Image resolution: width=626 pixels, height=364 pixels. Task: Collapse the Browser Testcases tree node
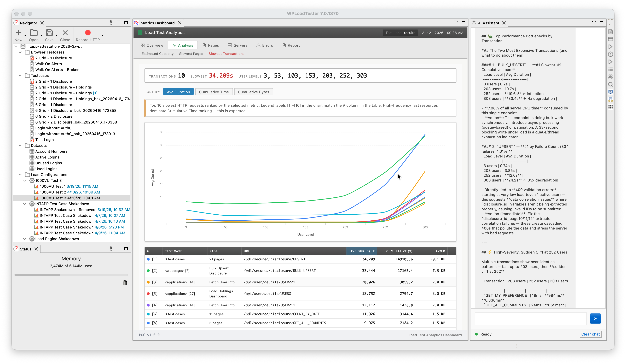point(20,52)
